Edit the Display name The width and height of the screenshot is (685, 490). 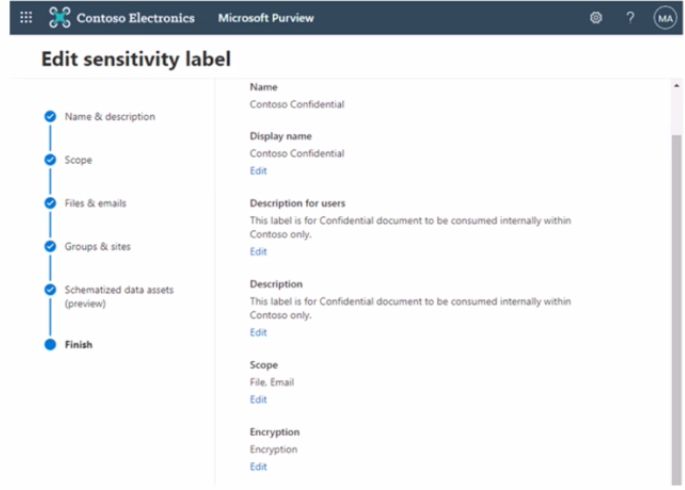point(258,171)
